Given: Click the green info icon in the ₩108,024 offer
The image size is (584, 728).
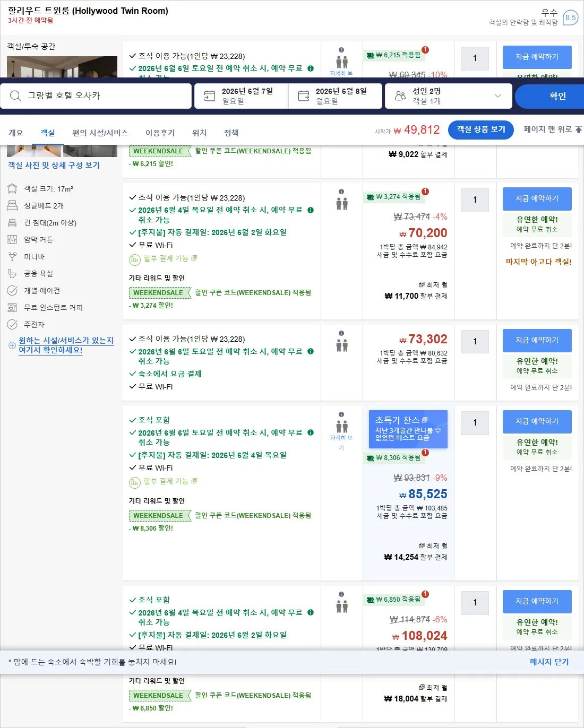Looking at the screenshot, I should [x=311, y=612].
